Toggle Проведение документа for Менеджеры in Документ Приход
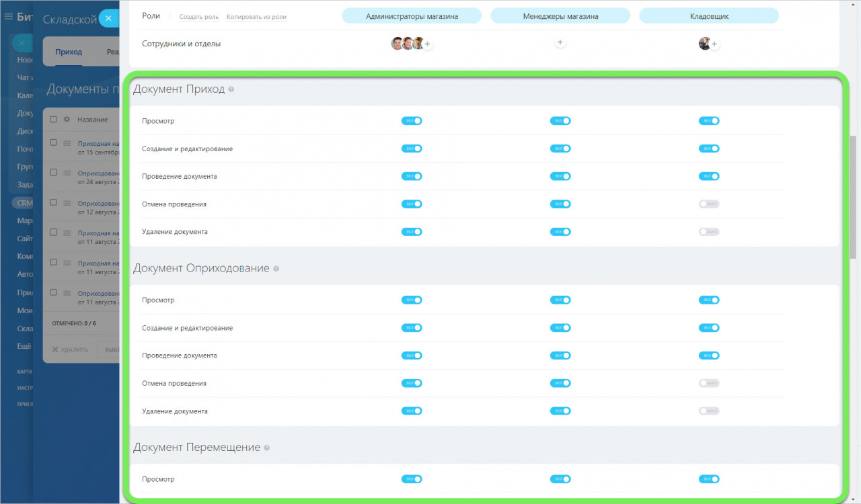The image size is (861, 504). click(x=560, y=177)
